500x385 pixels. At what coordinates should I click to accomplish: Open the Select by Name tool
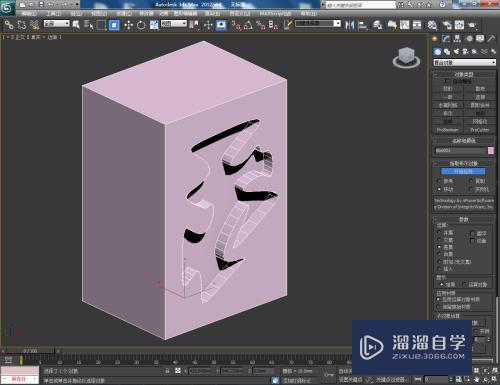click(88, 25)
